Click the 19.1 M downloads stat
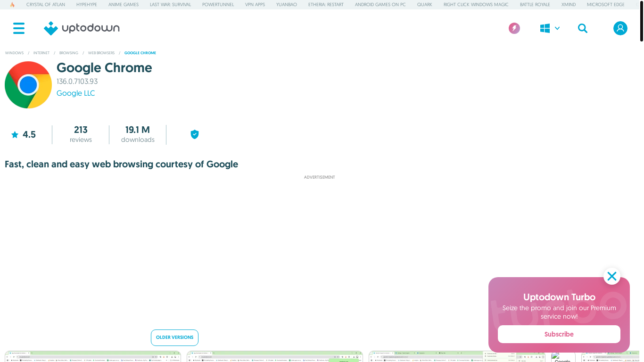644x362 pixels. click(138, 134)
